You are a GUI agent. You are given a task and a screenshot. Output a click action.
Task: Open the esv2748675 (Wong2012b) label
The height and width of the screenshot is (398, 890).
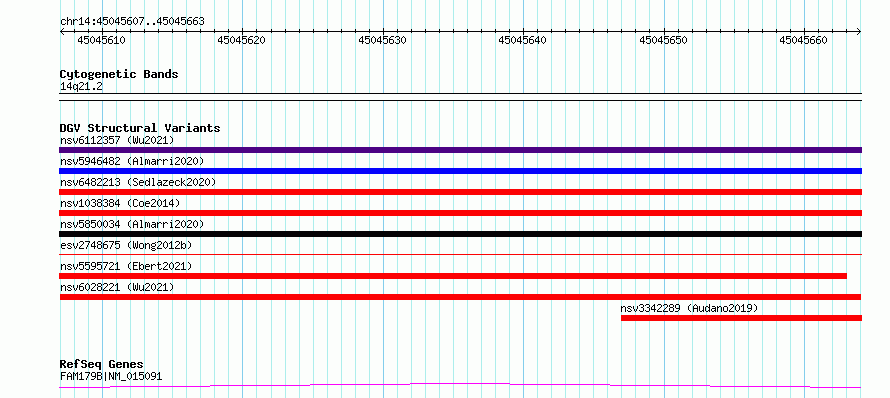[126, 245]
